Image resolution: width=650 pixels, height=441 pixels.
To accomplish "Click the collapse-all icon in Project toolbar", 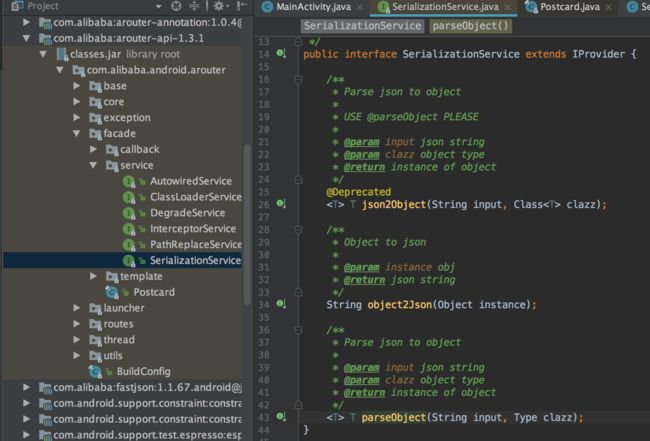I will [194, 6].
